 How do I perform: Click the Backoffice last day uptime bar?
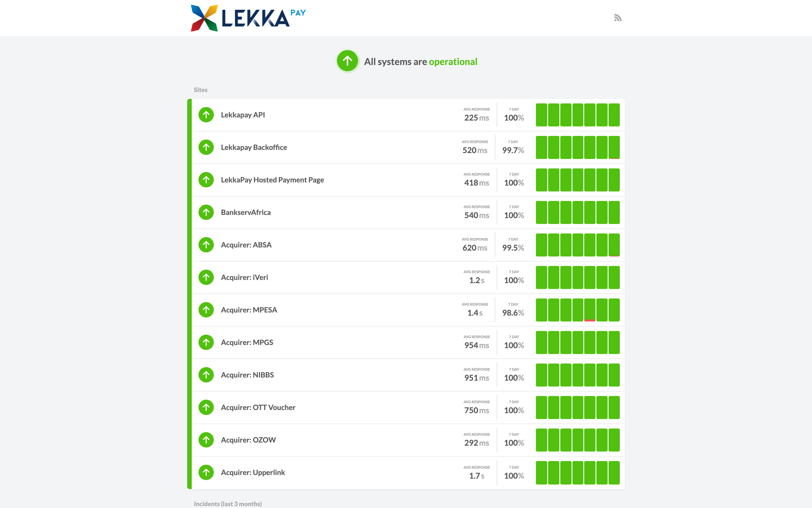click(614, 147)
